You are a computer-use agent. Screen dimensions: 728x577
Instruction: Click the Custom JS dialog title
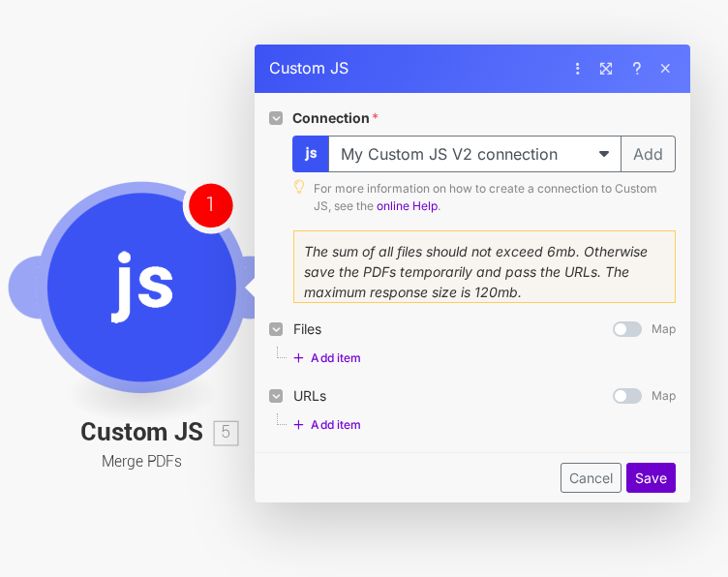pyautogui.click(x=309, y=69)
